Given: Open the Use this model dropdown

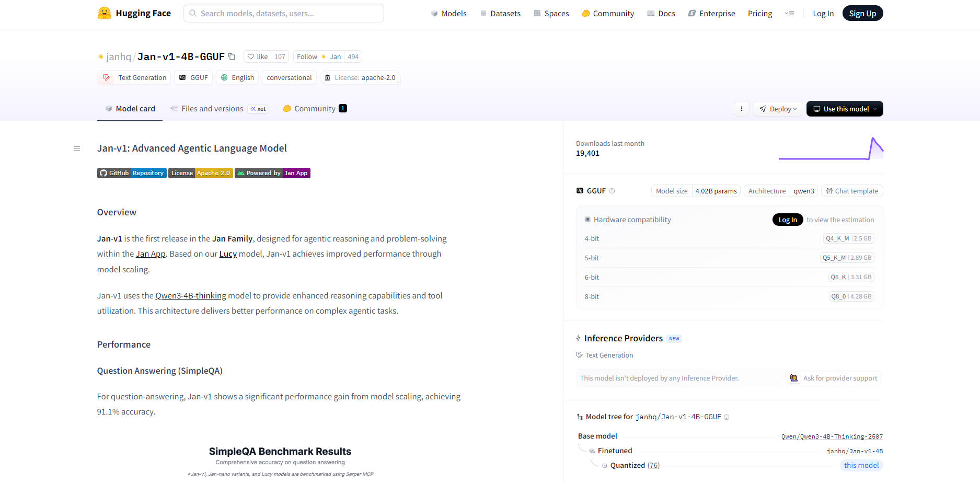Looking at the screenshot, I should tap(844, 109).
